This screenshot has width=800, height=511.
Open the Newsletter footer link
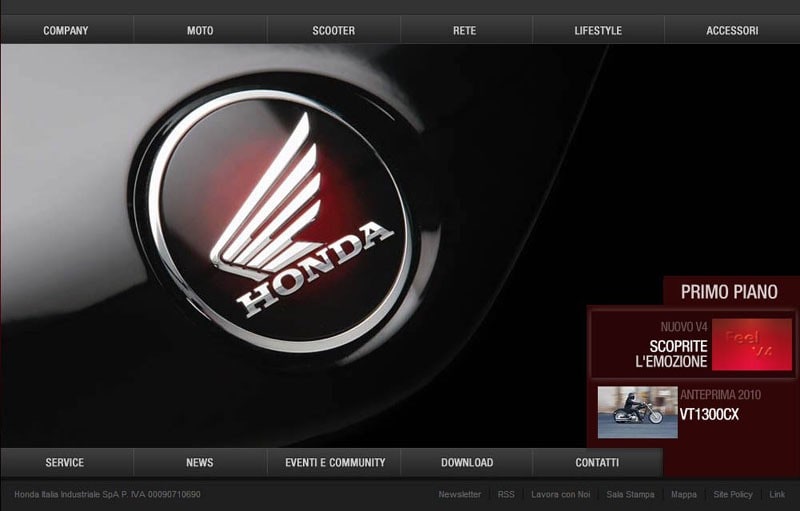pos(459,494)
